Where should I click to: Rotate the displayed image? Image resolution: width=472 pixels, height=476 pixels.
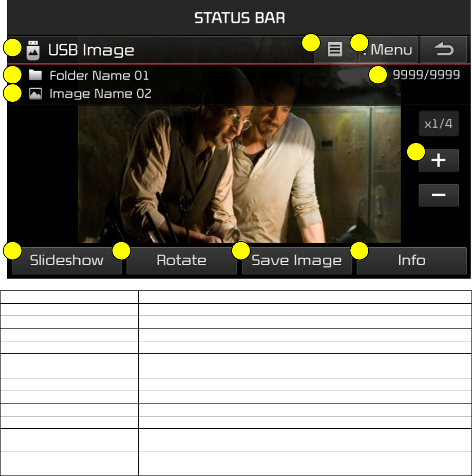pyautogui.click(x=181, y=261)
